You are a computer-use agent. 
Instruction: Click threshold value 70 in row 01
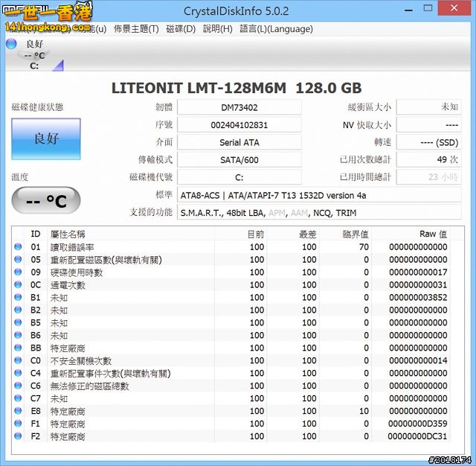point(364,247)
